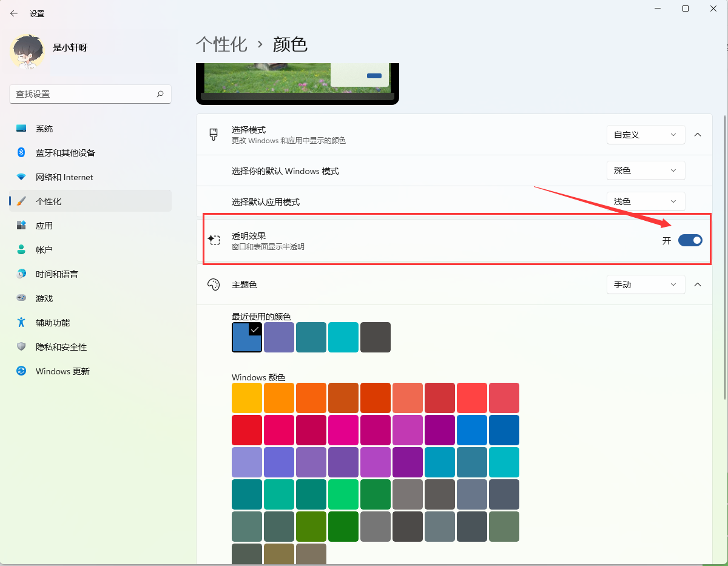728x566 pixels.
Task: Click the user avatar 是小轩呀
Action: 27,52
